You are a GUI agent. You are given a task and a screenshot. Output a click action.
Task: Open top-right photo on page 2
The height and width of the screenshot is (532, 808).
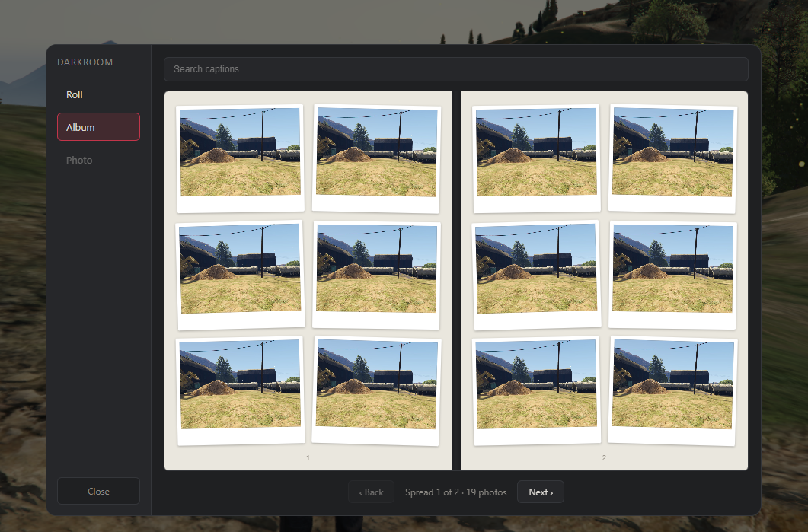pyautogui.click(x=672, y=158)
